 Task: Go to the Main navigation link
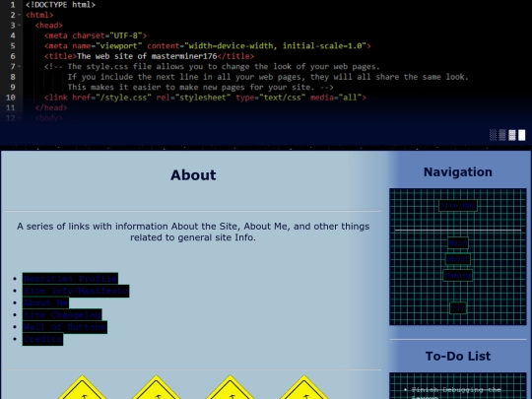coord(458,243)
